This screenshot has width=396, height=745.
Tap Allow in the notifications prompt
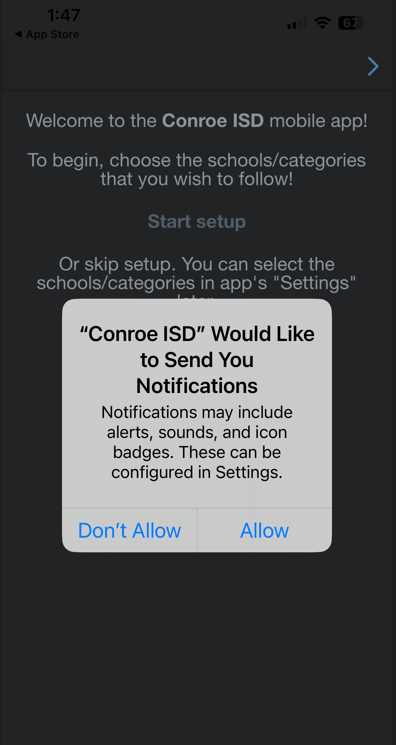click(x=264, y=530)
